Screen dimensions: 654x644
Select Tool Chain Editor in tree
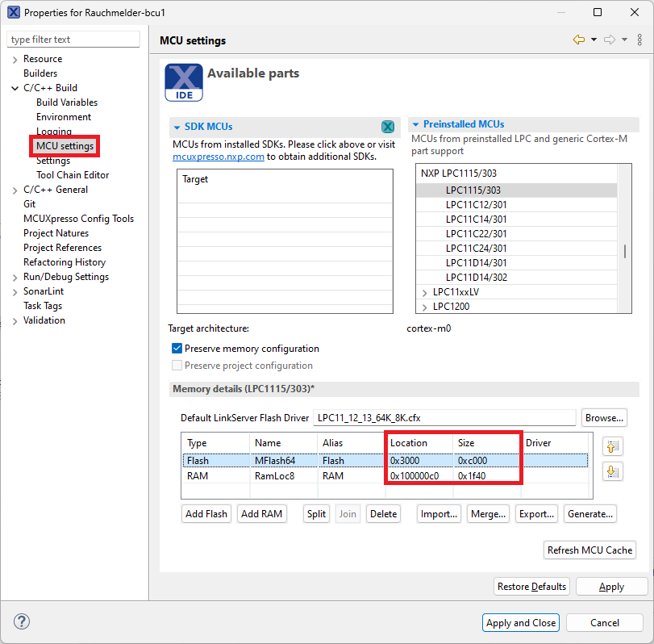pyautogui.click(x=72, y=175)
